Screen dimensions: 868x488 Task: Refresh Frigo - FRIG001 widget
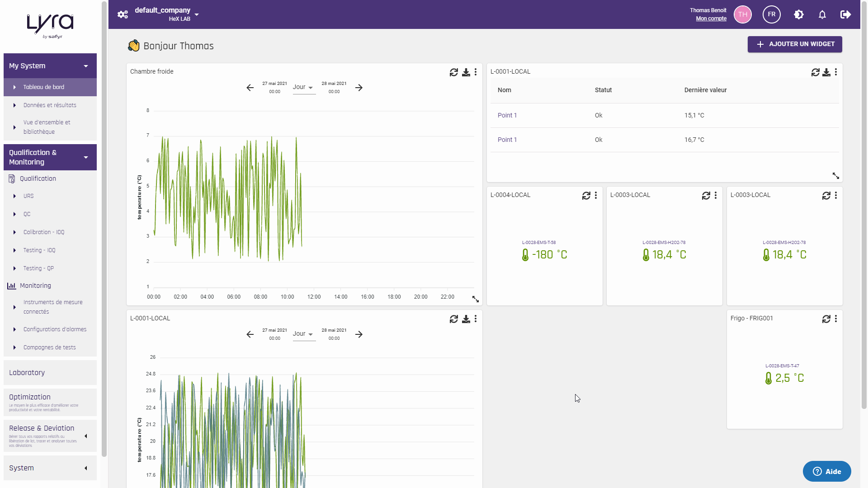(x=826, y=319)
